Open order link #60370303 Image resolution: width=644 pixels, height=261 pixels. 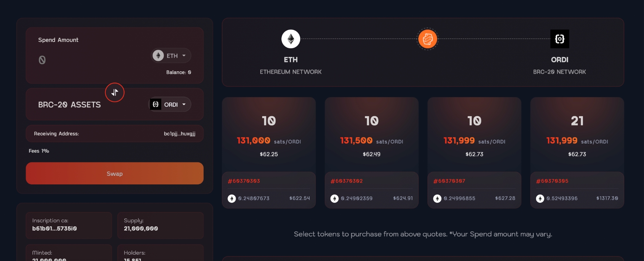(244, 181)
